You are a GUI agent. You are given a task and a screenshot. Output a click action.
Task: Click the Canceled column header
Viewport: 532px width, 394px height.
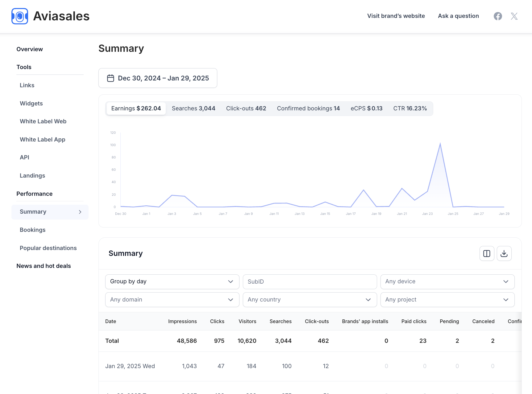(483, 321)
